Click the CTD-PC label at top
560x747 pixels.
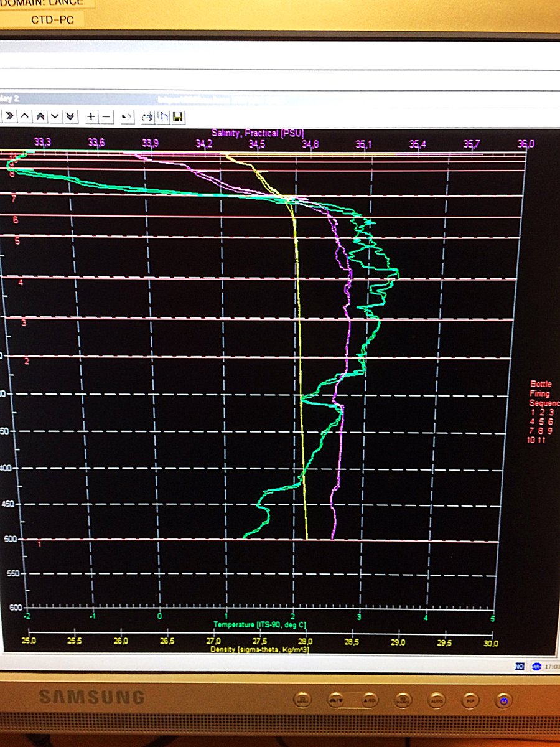[x=53, y=19]
